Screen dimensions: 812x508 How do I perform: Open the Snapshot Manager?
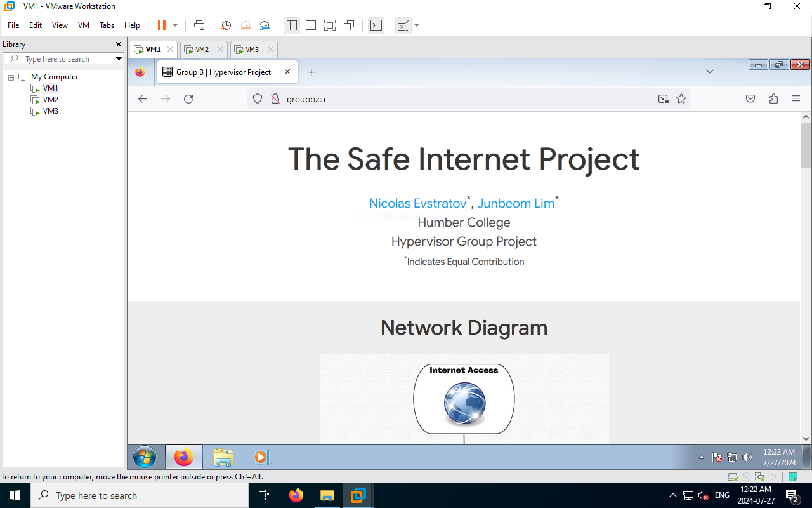click(x=265, y=25)
